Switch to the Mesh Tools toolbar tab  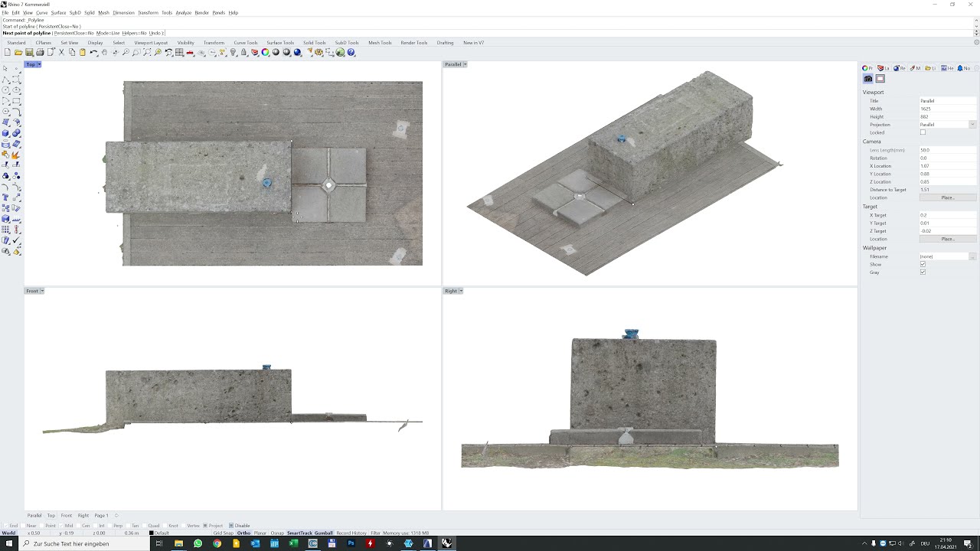pyautogui.click(x=380, y=43)
